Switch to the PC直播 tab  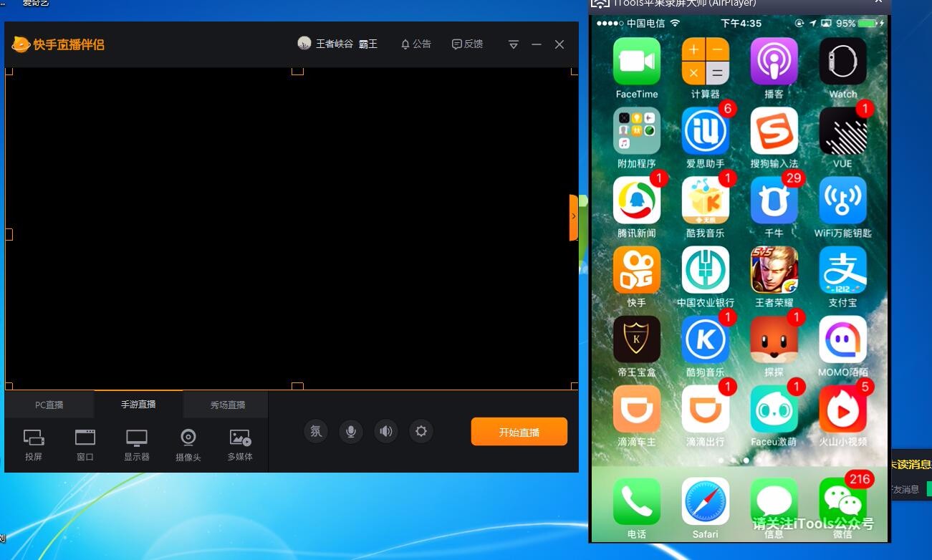pos(49,405)
